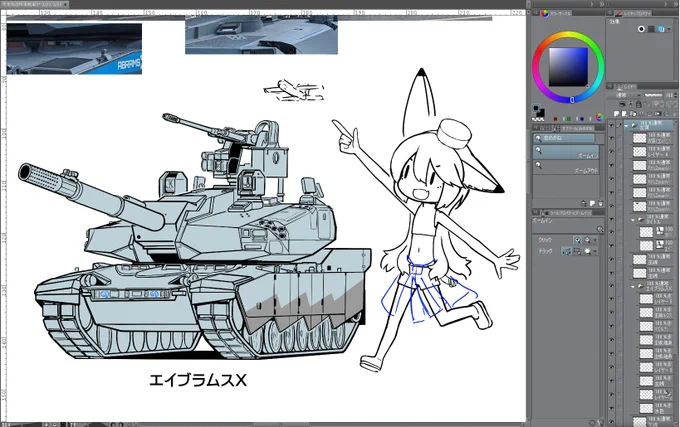Select the transparent color swatch
The height and width of the screenshot is (427, 680).
click(538, 119)
